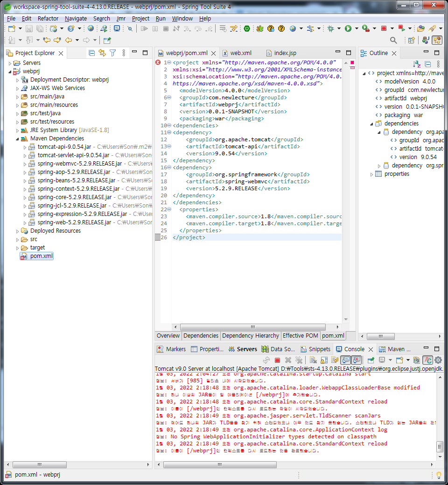Fold the properties element at line 22

(x=169, y=209)
